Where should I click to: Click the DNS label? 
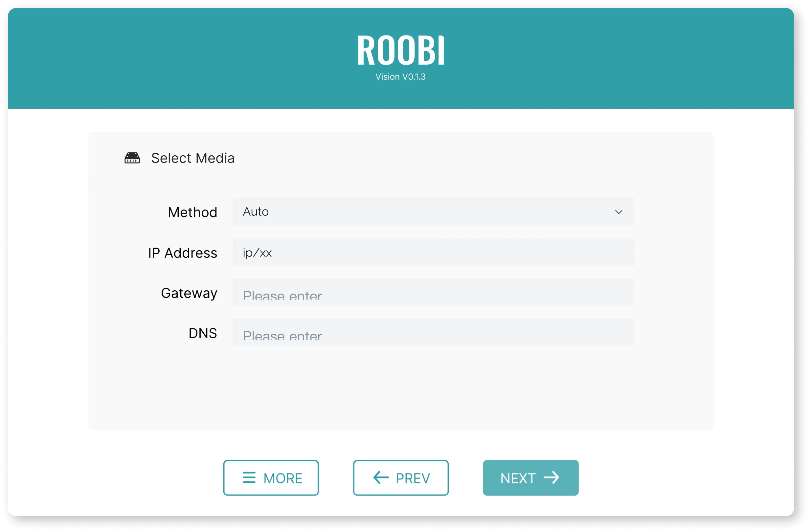tap(203, 333)
